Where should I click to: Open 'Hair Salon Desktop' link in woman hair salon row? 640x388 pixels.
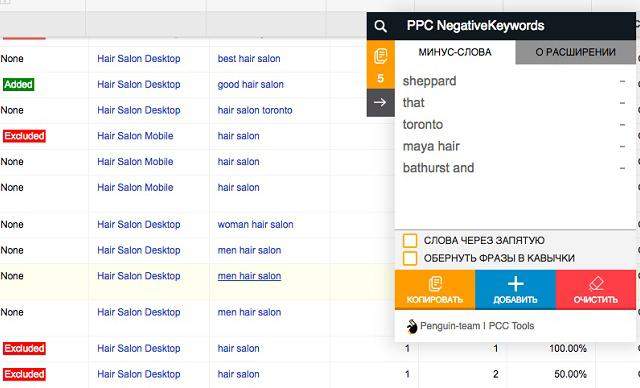pyautogui.click(x=139, y=224)
